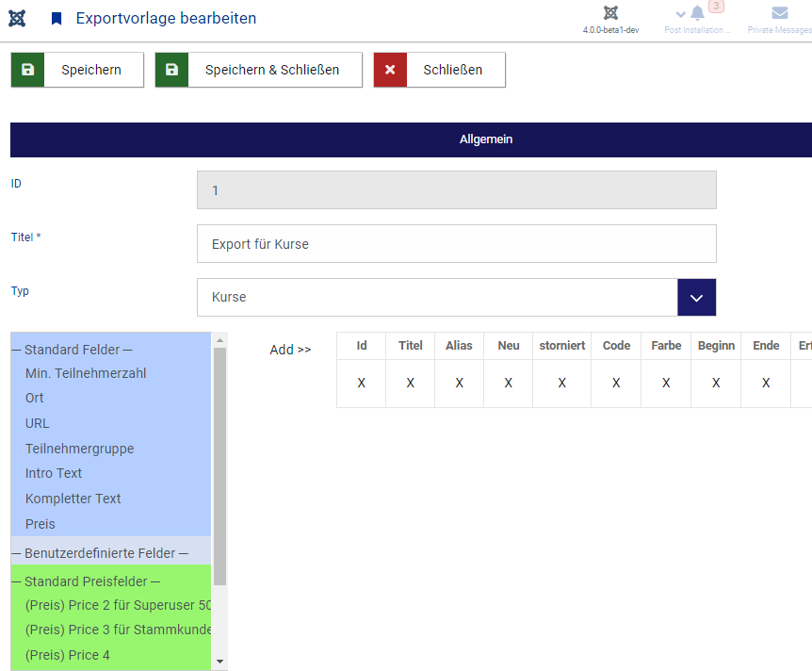Remove the Titel column via its X

410,384
